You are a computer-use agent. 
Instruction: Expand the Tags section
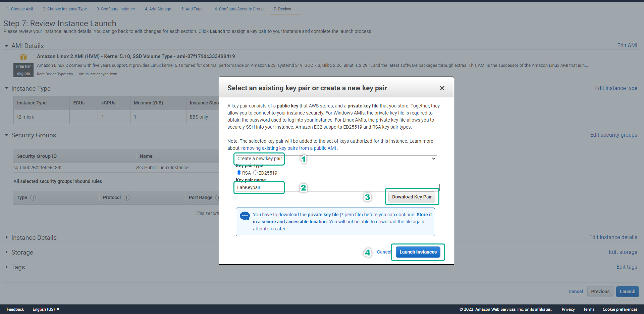coord(6,267)
